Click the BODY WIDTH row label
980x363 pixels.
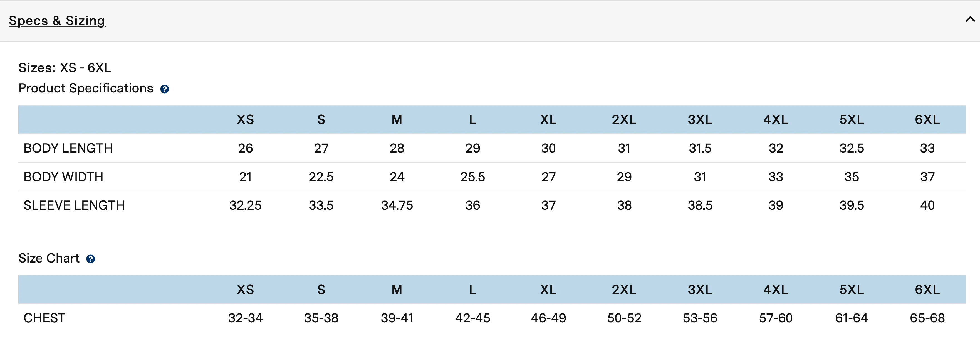(x=63, y=177)
